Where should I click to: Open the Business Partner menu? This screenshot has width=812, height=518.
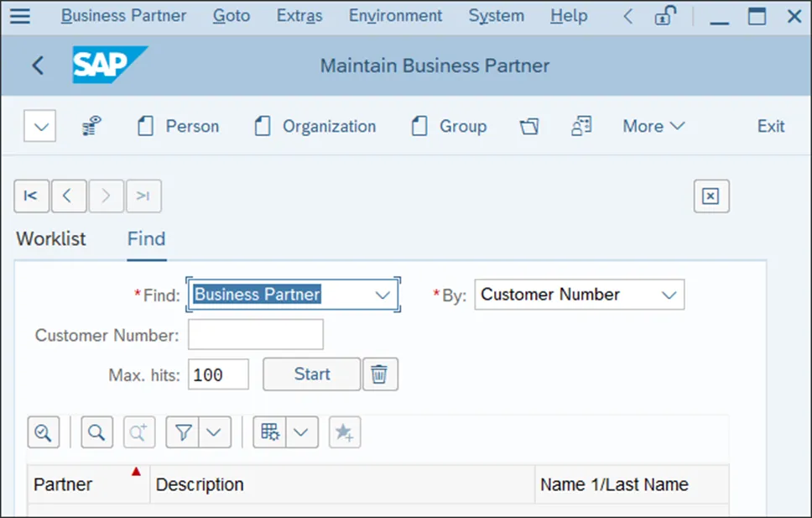point(123,16)
